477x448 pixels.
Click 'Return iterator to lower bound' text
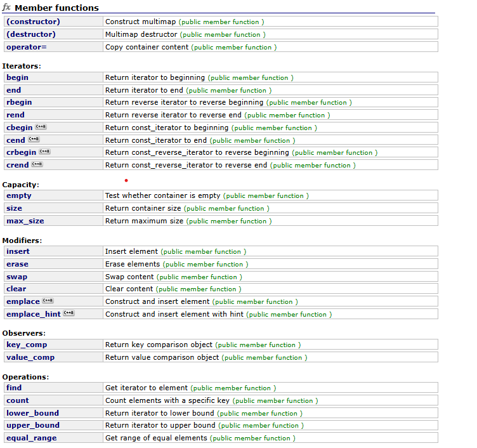pyautogui.click(x=160, y=413)
